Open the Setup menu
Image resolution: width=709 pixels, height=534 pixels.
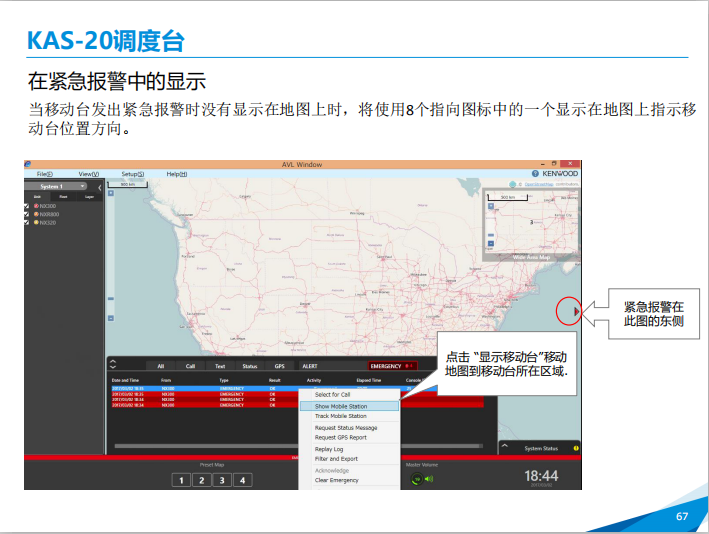pos(132,174)
